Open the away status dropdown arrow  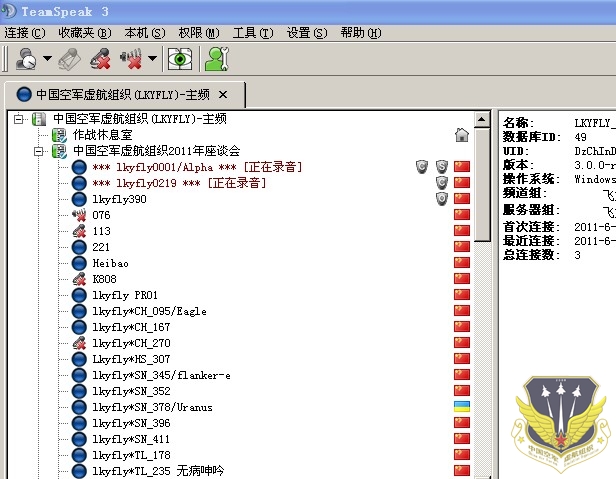[47, 59]
